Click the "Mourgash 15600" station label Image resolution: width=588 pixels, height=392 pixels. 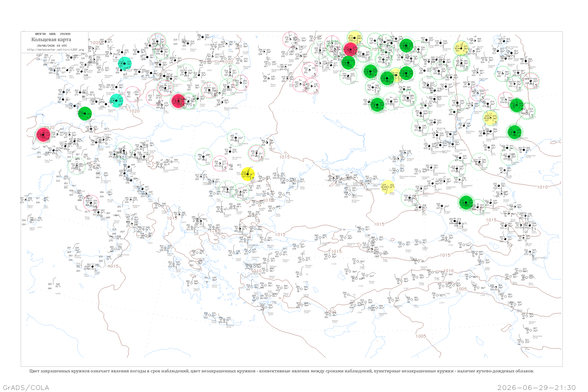[x=227, y=215]
